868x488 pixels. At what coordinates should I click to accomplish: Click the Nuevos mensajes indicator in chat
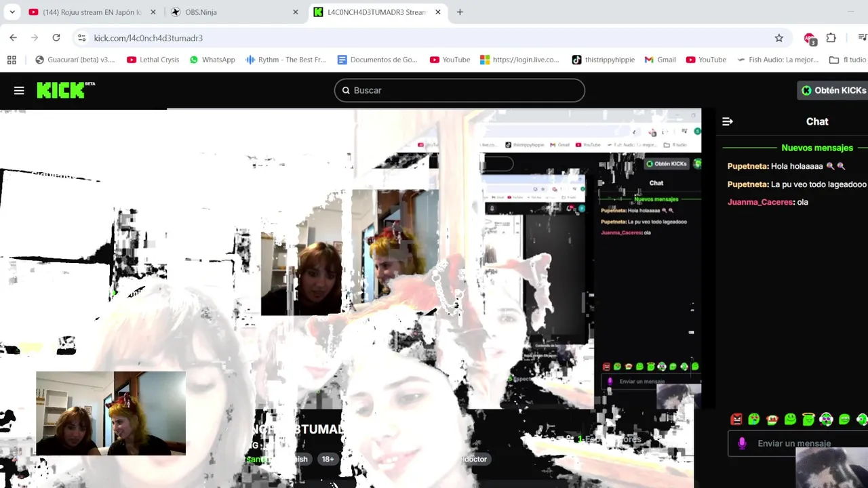817,148
